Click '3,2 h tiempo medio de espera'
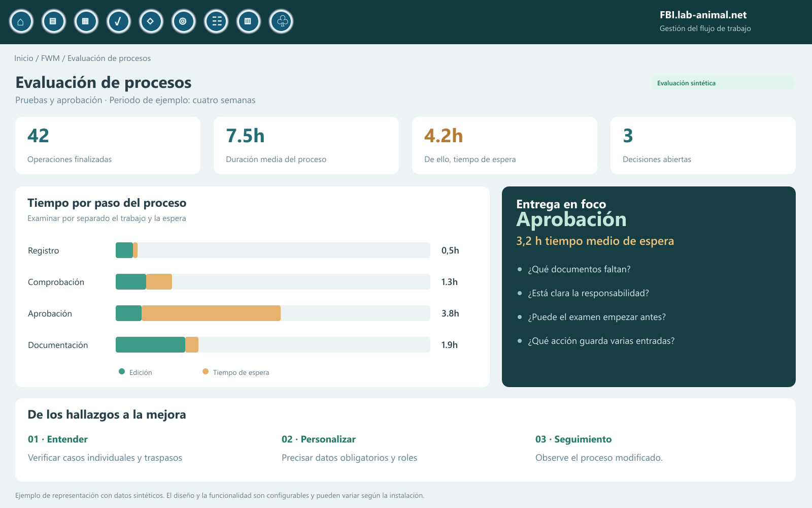This screenshot has width=812, height=508. [x=595, y=241]
